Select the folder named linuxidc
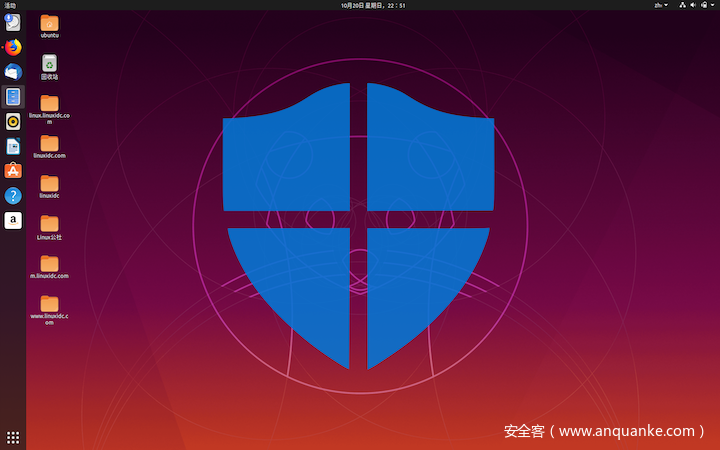Image resolution: width=720 pixels, height=450 pixels. (x=49, y=187)
